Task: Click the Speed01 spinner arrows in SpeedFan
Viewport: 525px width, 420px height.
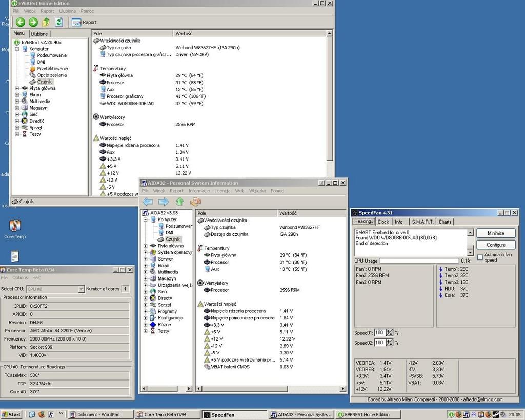Action: coord(390,333)
